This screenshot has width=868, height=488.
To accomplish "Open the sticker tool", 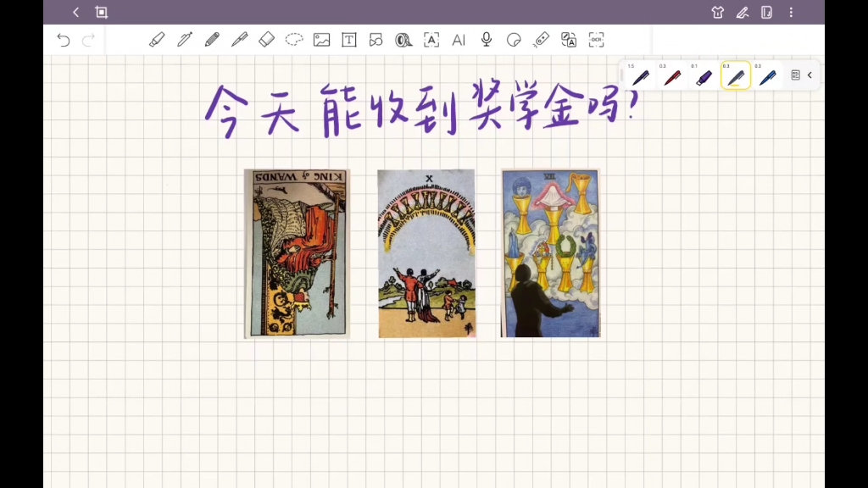I will 514,40.
